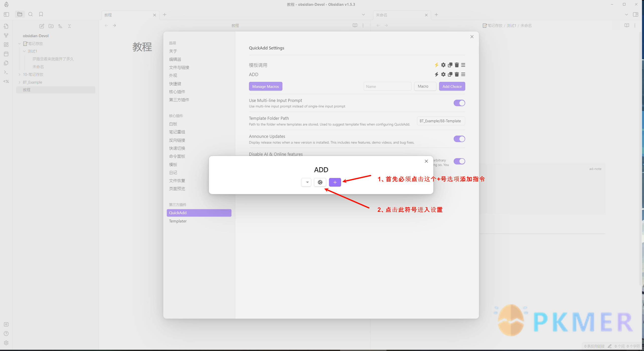The image size is (644, 351).
Task: Delete the 模板调用 choice
Action: coord(457,65)
